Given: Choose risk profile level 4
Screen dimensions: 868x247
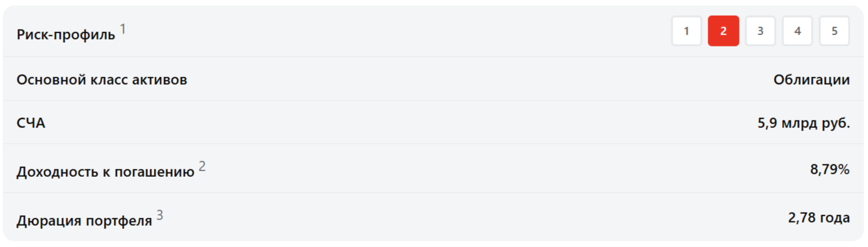Looking at the screenshot, I should click(797, 31).
